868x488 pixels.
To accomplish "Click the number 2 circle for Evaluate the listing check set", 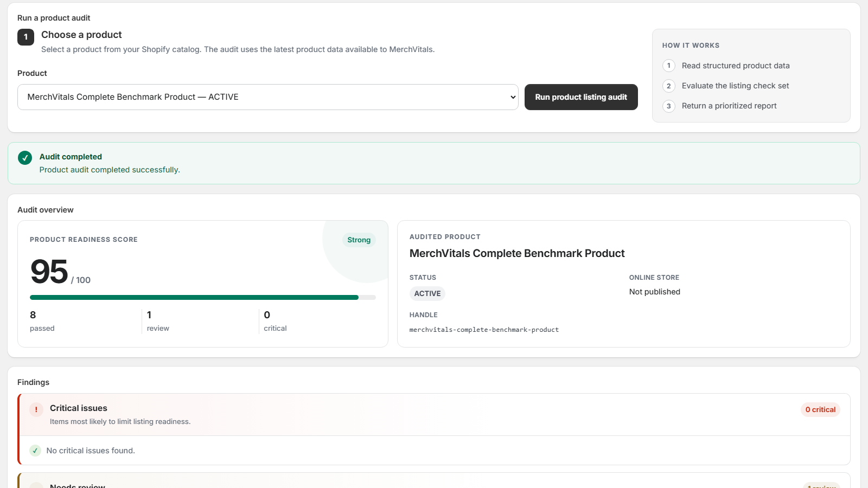I will (669, 86).
